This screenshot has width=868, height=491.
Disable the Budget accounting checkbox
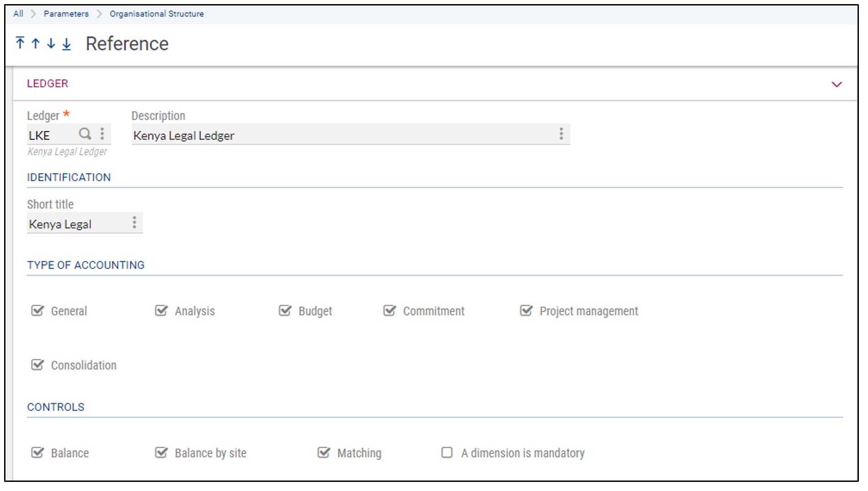(284, 310)
